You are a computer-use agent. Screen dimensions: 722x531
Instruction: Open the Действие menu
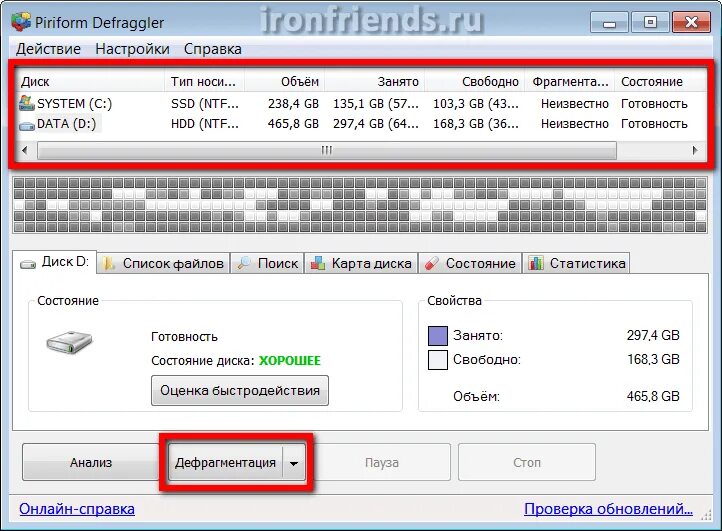pos(48,49)
